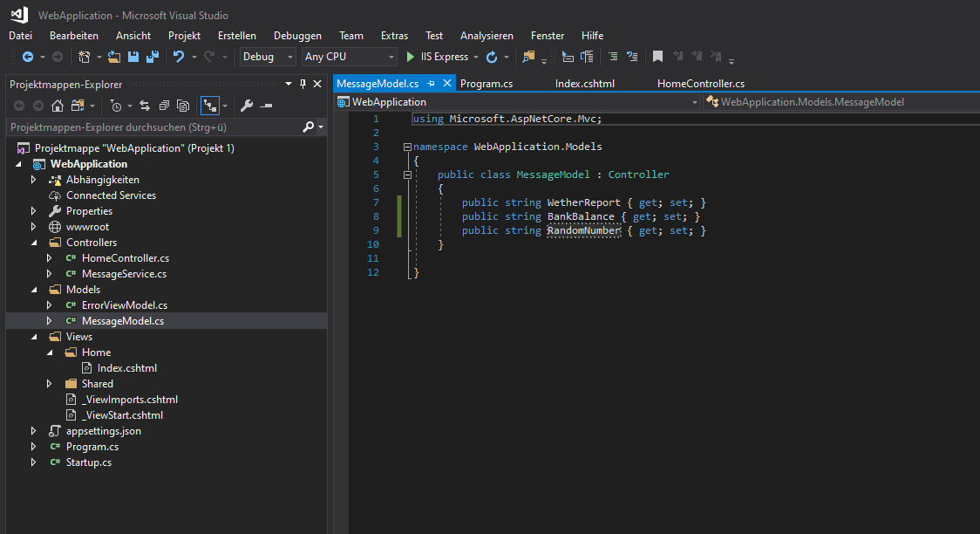
Task: Close the MessageModel.cs tab
Action: pos(447,83)
